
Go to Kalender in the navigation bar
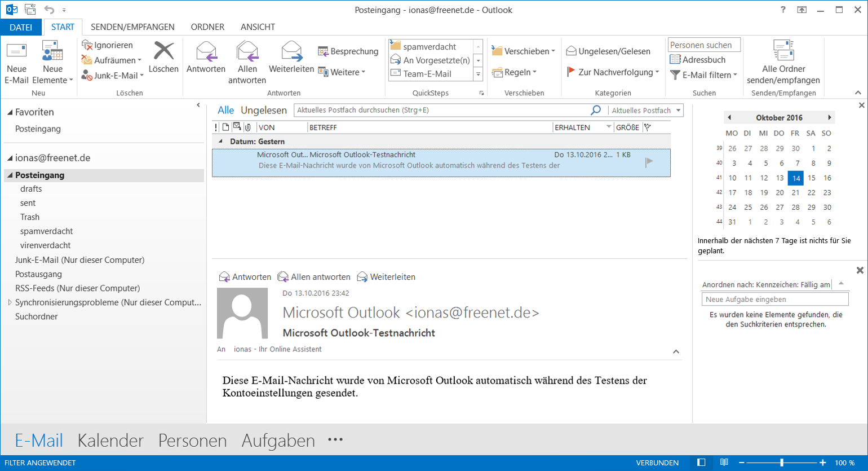coord(110,441)
